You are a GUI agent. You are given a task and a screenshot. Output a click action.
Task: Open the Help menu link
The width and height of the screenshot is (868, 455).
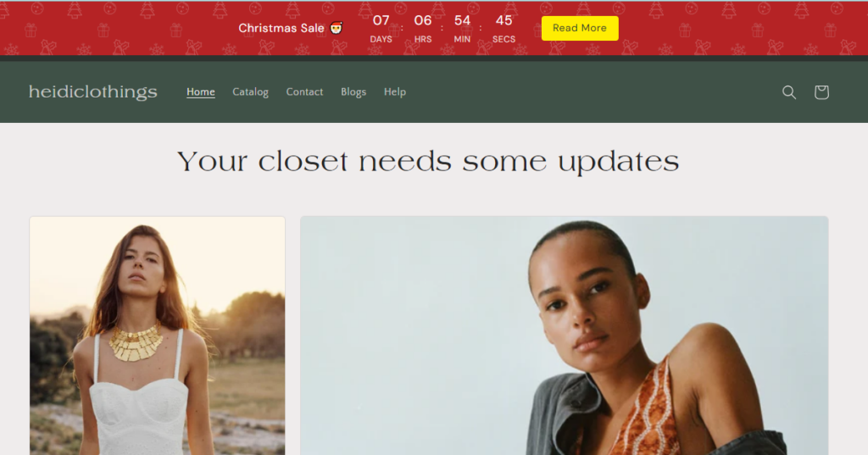(x=395, y=92)
